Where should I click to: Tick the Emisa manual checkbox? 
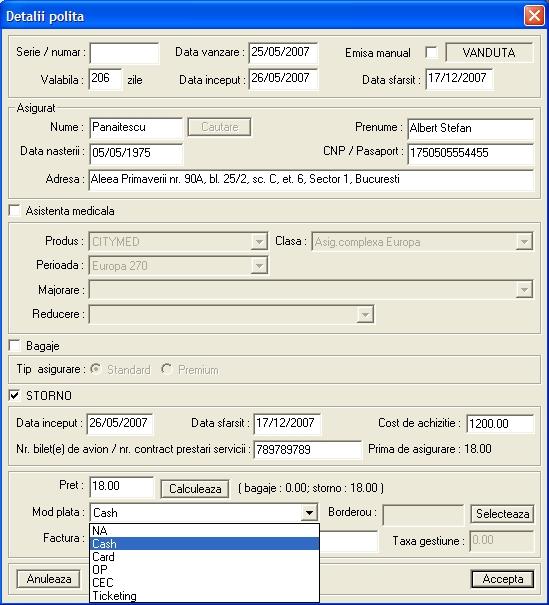[x=431, y=52]
